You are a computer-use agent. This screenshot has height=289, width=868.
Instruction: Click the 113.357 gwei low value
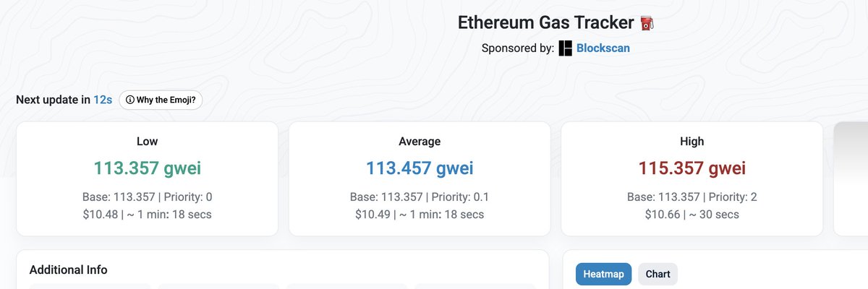tap(148, 168)
